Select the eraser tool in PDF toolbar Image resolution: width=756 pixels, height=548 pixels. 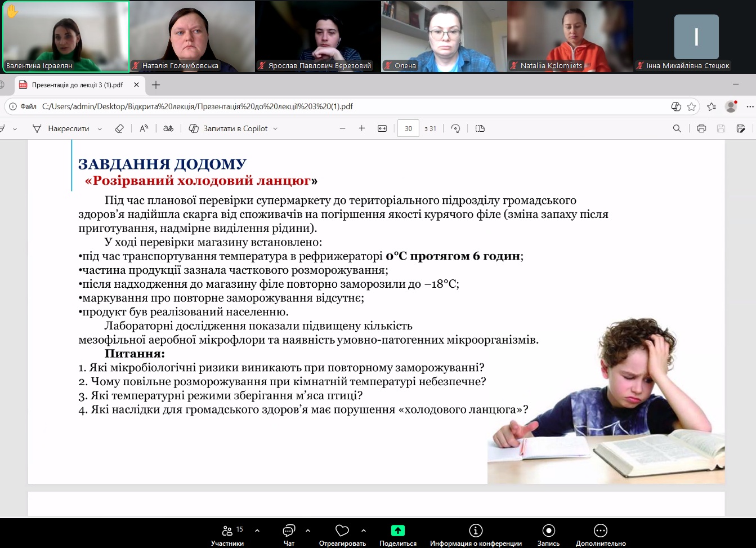point(119,128)
